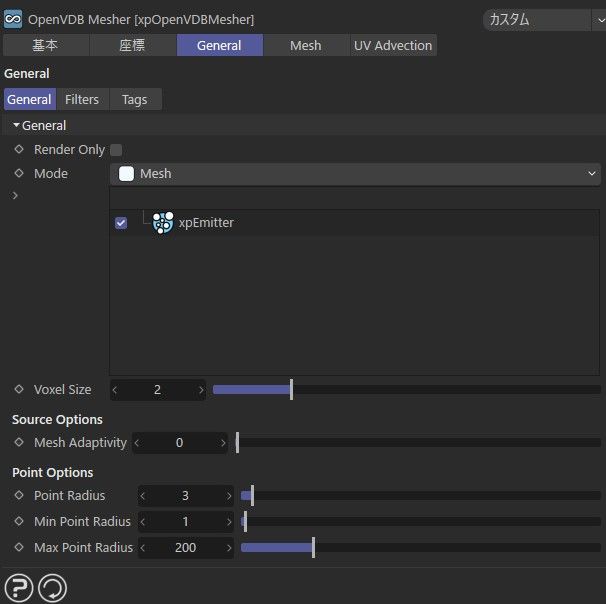Click the Voxel Size value field
Image resolution: width=606 pixels, height=604 pixels.
[158, 390]
